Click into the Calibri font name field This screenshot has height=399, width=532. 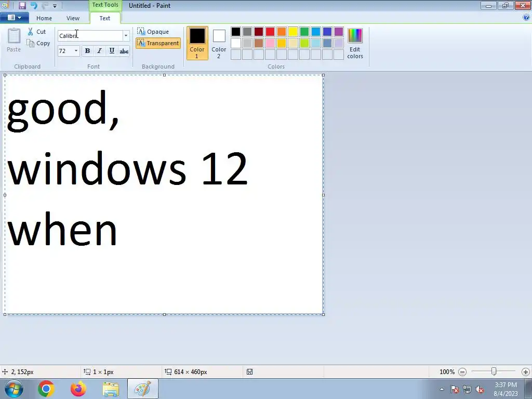pyautogui.click(x=90, y=36)
